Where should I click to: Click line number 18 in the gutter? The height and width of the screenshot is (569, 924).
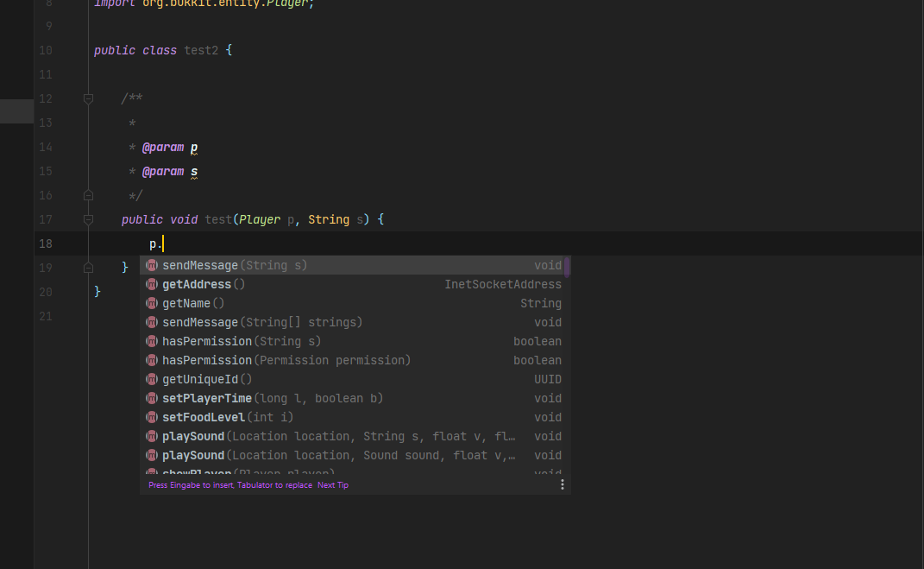(x=46, y=244)
